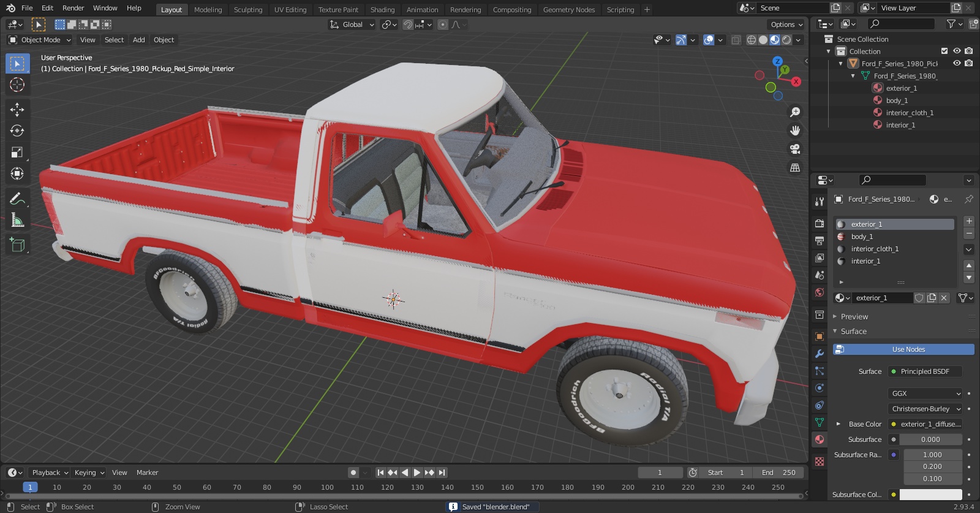The height and width of the screenshot is (513, 980).
Task: Click Principled BSDF surface shader button
Action: (925, 371)
